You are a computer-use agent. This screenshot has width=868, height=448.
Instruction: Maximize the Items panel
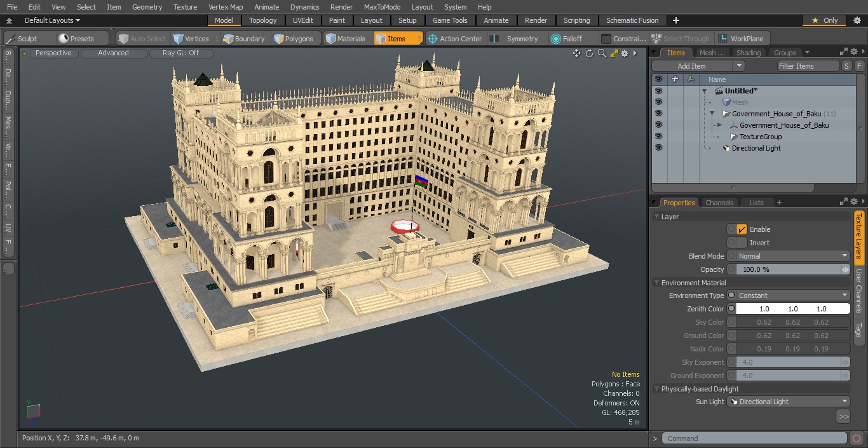click(844, 52)
